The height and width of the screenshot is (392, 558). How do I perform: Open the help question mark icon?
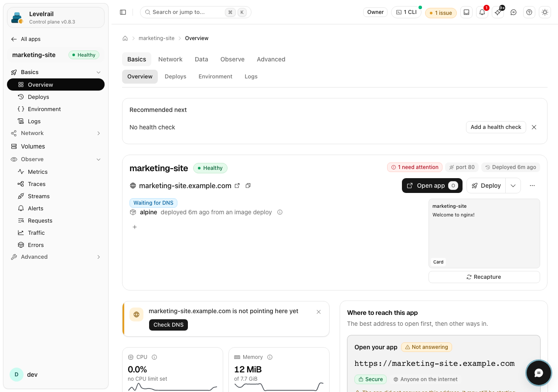[529, 12]
